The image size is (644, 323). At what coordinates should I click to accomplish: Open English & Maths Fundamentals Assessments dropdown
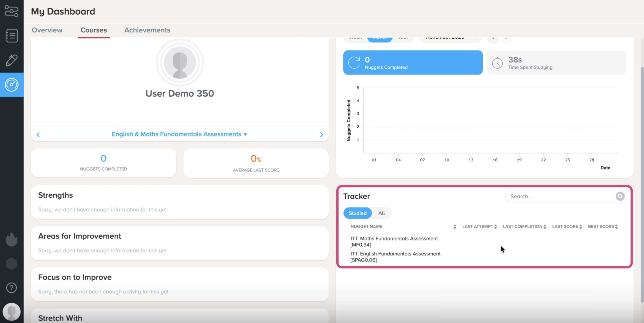tap(179, 134)
